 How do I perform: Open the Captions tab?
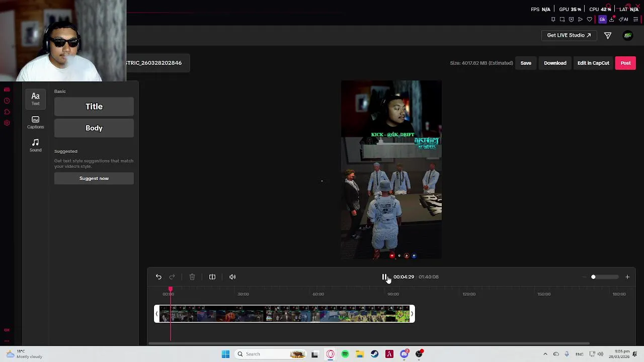[35, 122]
